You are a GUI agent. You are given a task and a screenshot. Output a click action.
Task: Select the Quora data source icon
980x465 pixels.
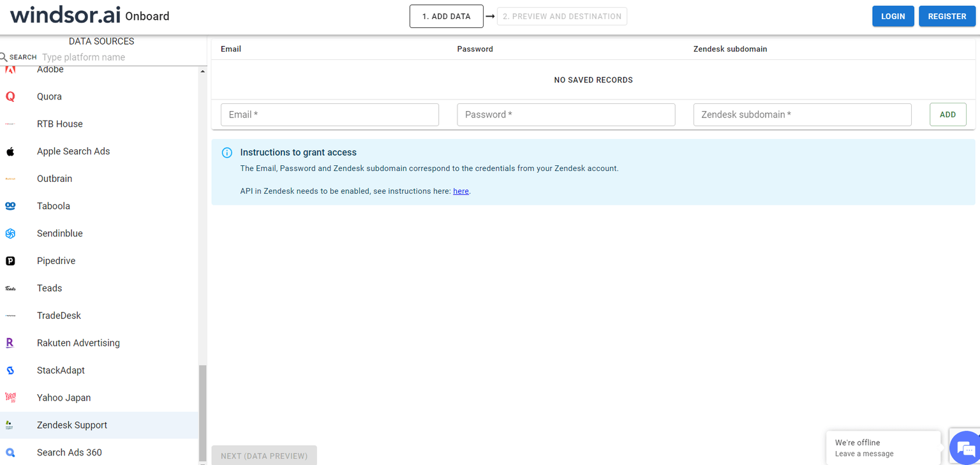[10, 96]
